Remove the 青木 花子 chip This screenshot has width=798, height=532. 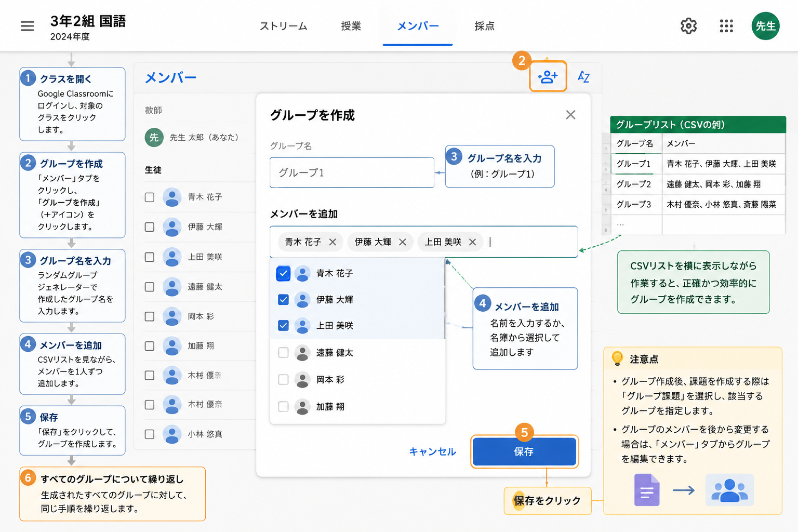click(332, 242)
